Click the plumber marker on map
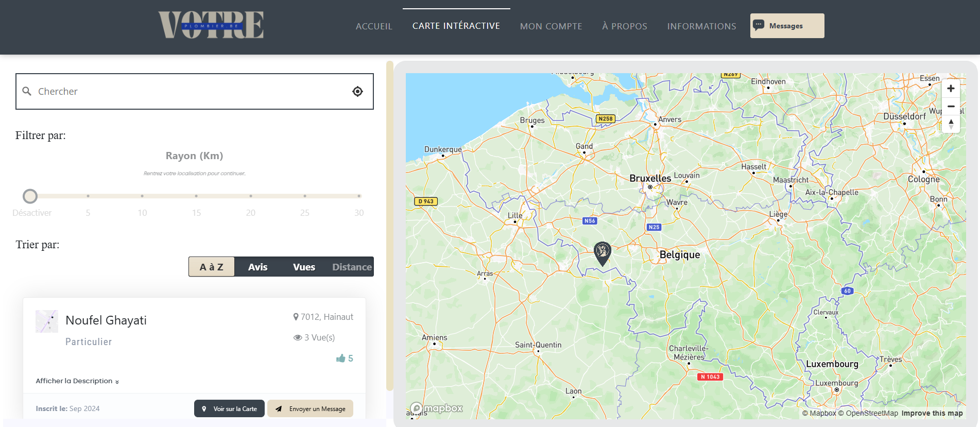The height and width of the screenshot is (427, 980). pos(602,253)
